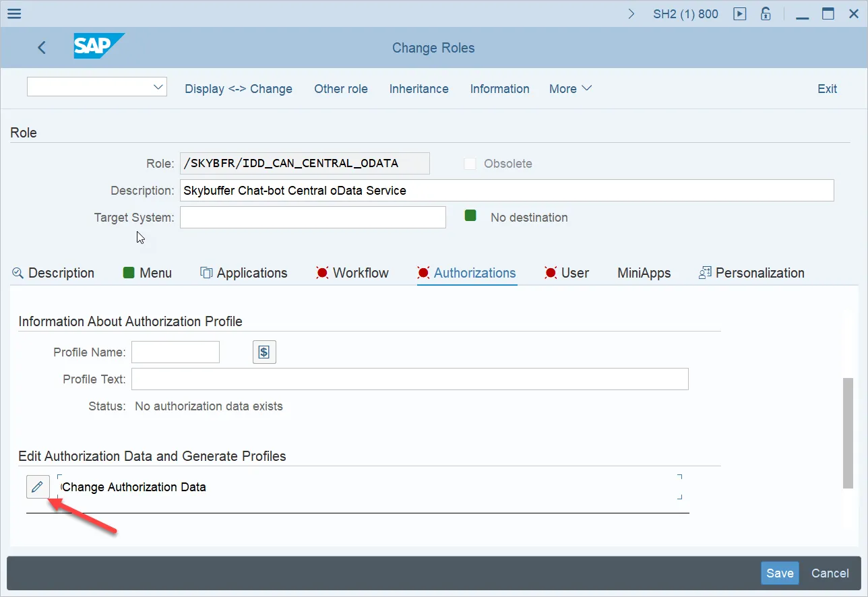Click the Profile Name input field
Viewport: 868px width, 597px height.
coord(175,352)
